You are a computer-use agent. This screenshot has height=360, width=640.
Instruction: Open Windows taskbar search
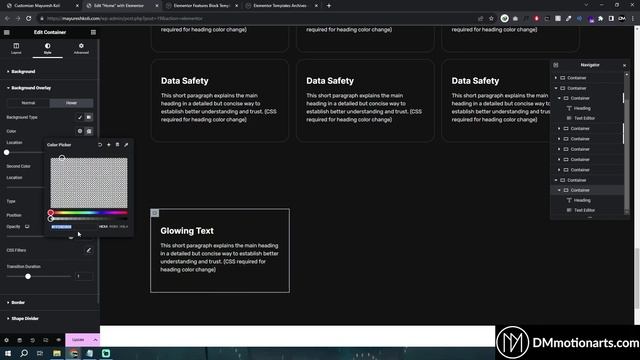click(x=24, y=353)
